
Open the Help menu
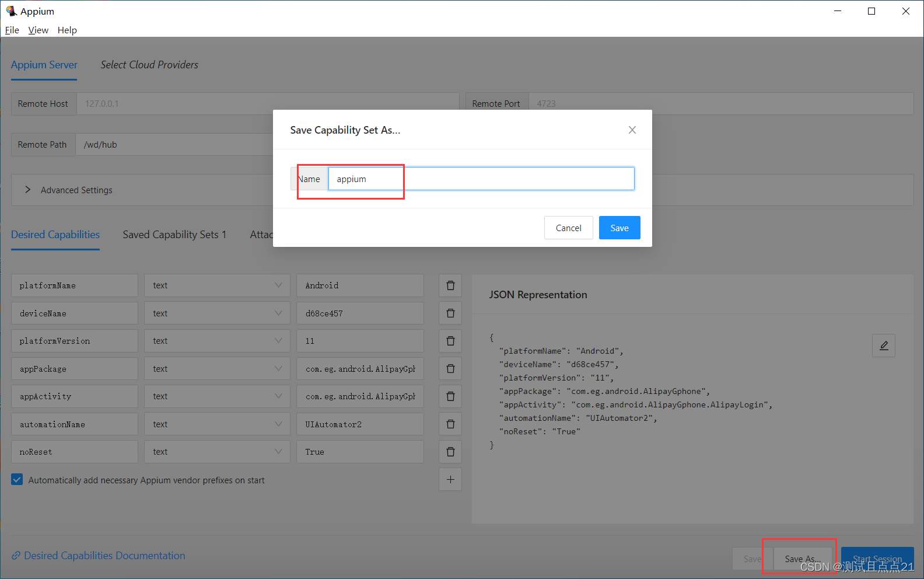click(67, 30)
